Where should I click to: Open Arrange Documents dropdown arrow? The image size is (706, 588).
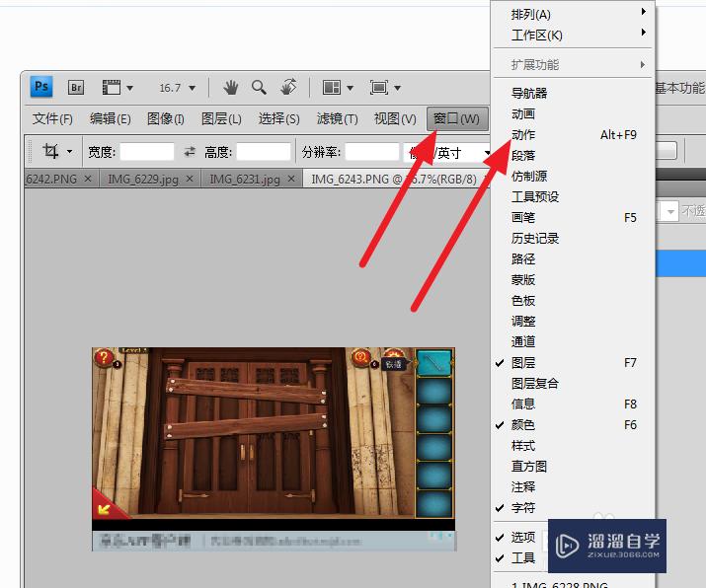tap(350, 88)
